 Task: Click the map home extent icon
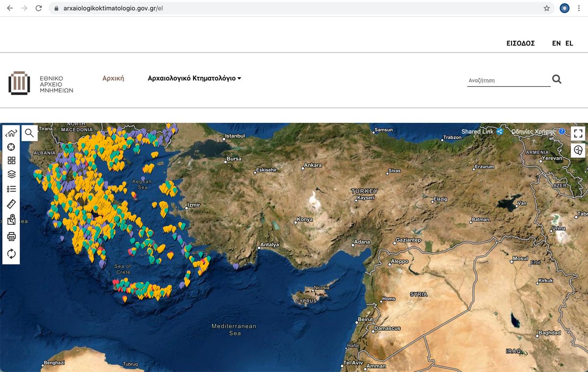11,133
